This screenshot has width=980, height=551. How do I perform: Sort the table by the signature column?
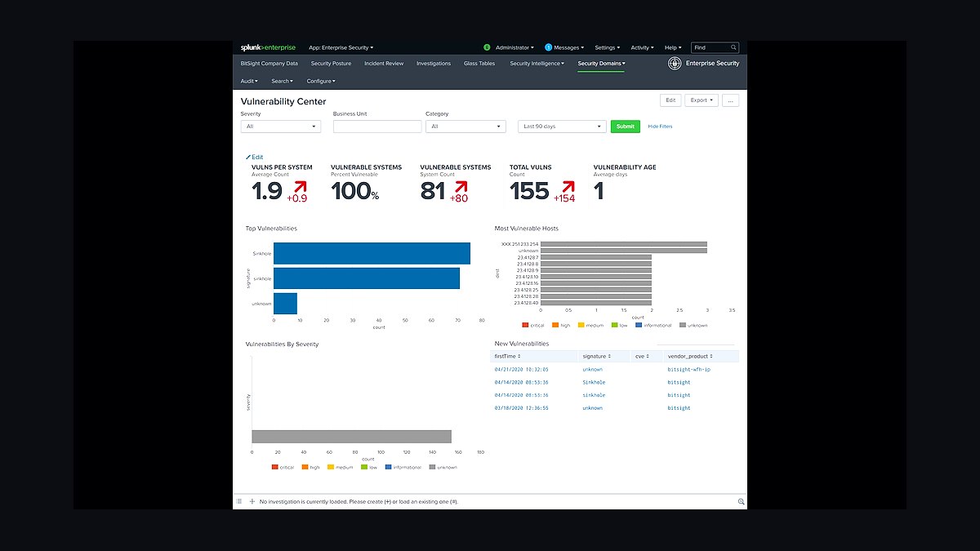tap(596, 356)
